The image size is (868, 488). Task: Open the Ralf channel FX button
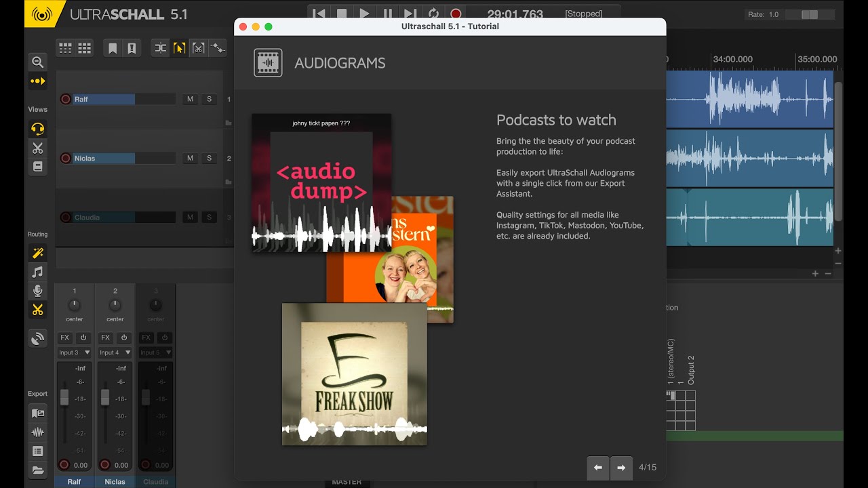64,338
